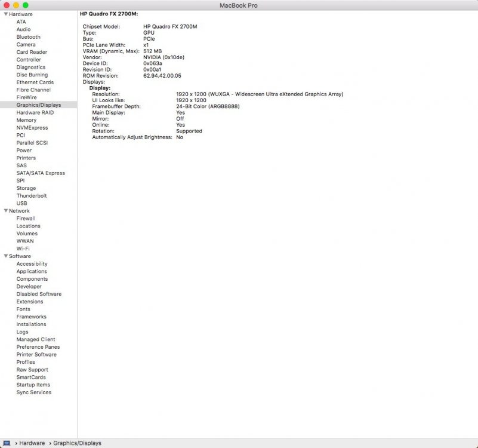Select Installations in the sidebar
The width and height of the screenshot is (478, 448).
(x=31, y=324)
